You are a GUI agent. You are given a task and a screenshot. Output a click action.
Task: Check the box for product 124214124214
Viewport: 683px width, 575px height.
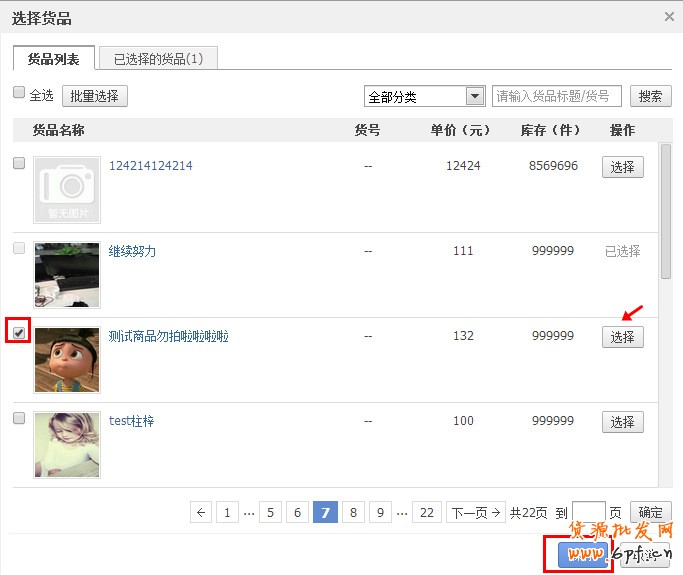(x=19, y=163)
